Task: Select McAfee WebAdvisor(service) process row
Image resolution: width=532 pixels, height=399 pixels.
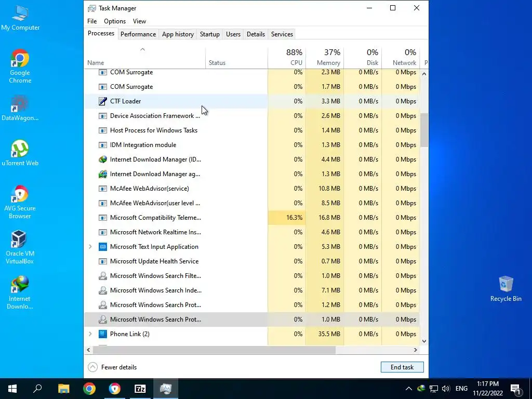Action: click(x=252, y=188)
